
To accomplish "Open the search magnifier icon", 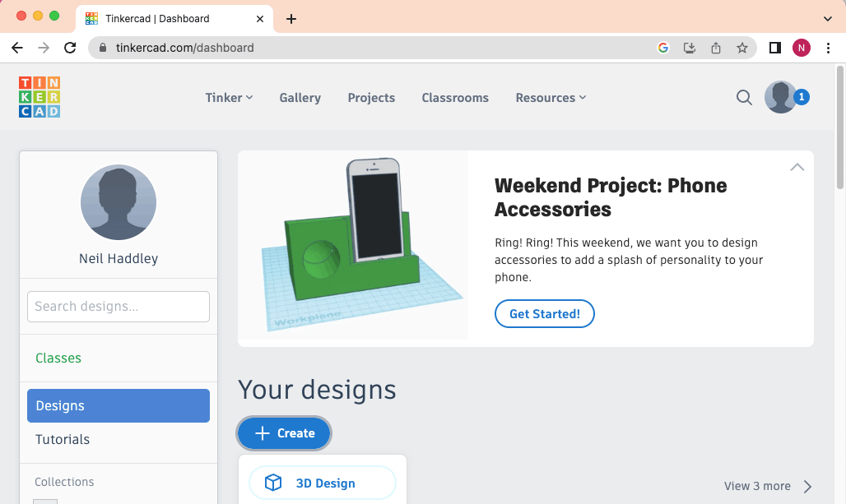I will point(744,98).
